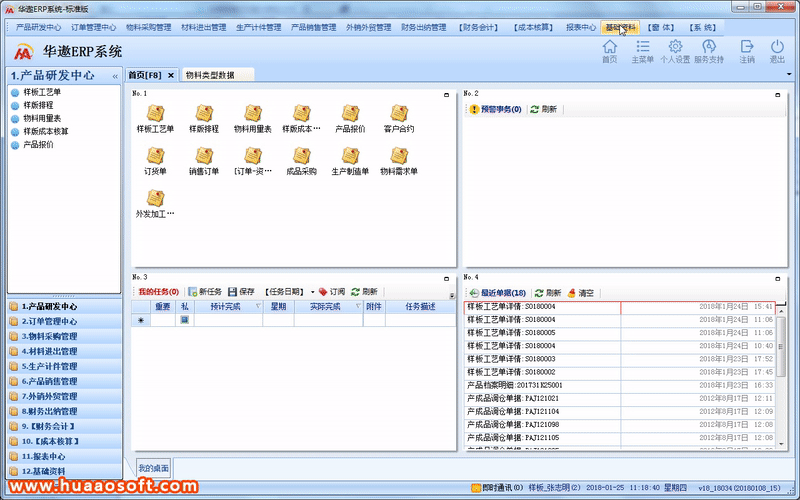Screen dimensions: 800x500
Task: Click the 退出 power icon
Action: coord(777,52)
